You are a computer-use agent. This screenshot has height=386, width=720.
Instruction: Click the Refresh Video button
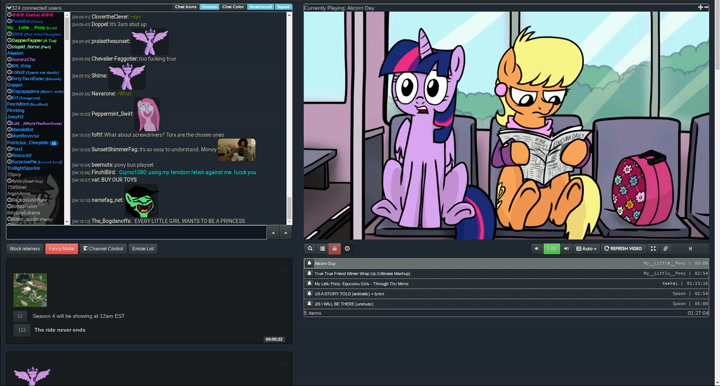(623, 249)
